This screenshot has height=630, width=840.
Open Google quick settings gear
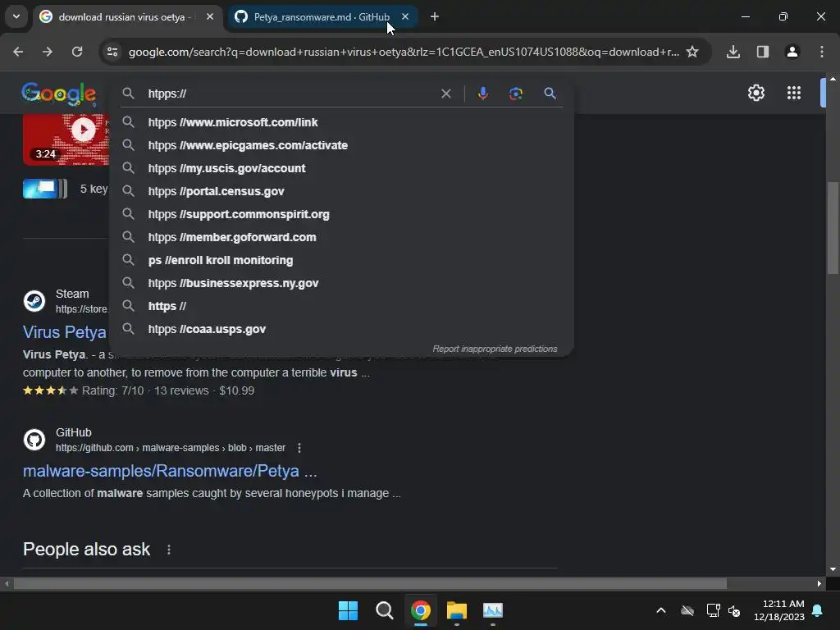tap(756, 94)
